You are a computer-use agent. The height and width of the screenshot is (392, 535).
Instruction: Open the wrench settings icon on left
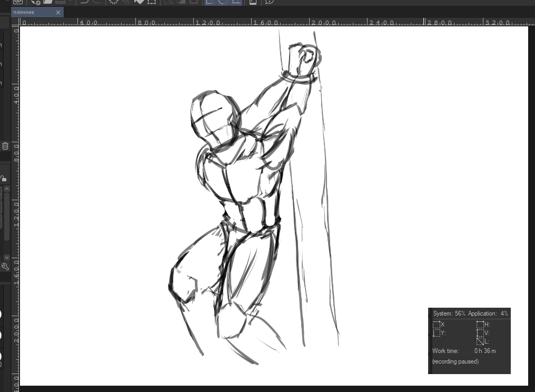pos(5,267)
